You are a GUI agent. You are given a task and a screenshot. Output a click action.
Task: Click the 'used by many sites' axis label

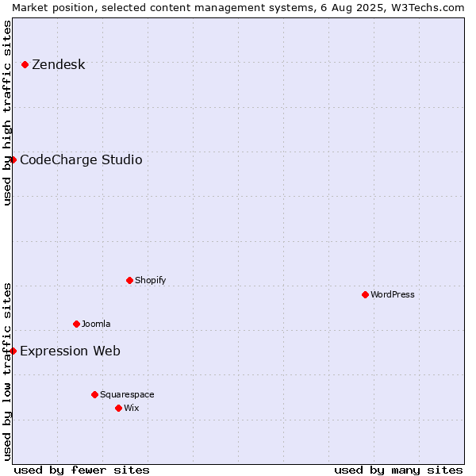(398, 470)
